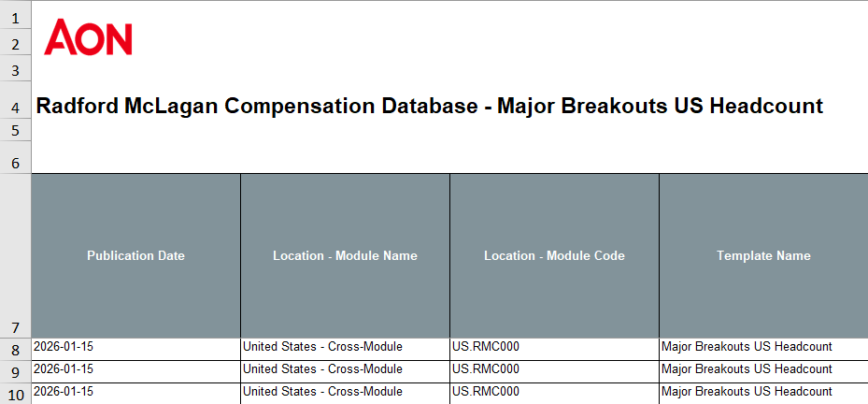The width and height of the screenshot is (868, 404).
Task: Select row 6 via its row header
Action: [x=15, y=163]
